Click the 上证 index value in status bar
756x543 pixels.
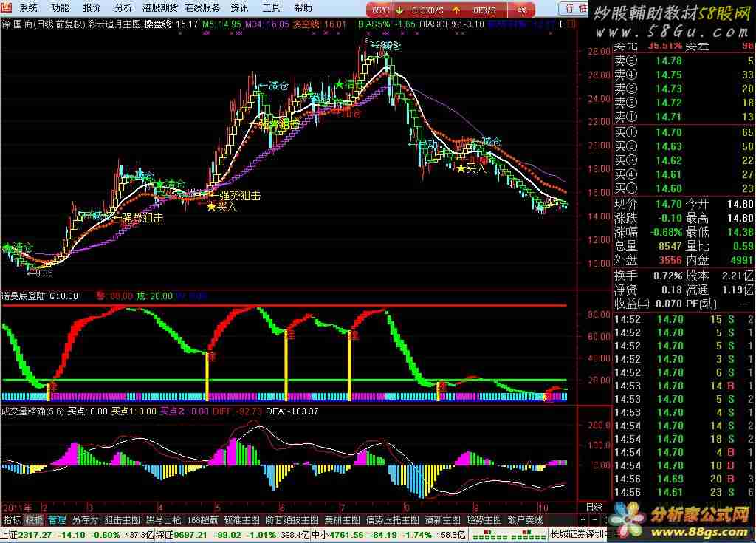point(34,535)
